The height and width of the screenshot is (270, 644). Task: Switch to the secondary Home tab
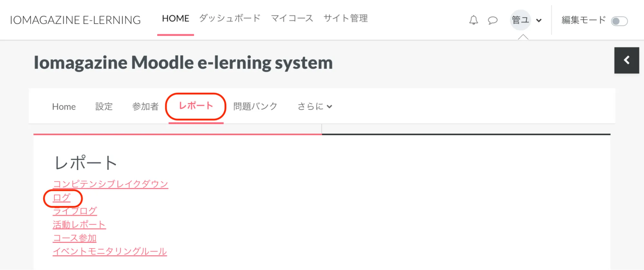[x=64, y=107]
